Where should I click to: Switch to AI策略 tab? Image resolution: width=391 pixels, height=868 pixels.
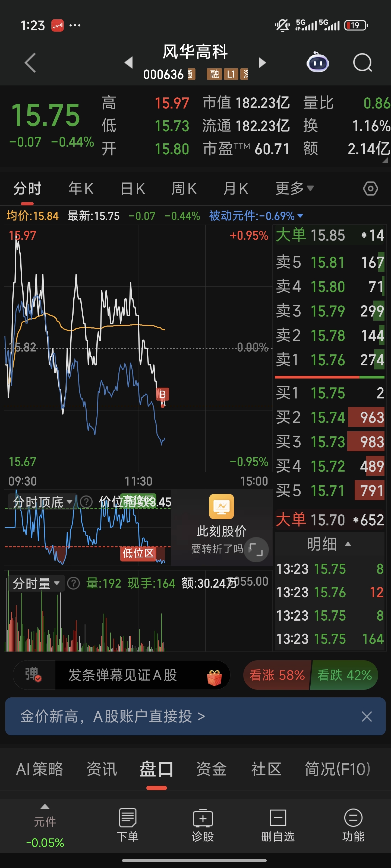[39, 769]
